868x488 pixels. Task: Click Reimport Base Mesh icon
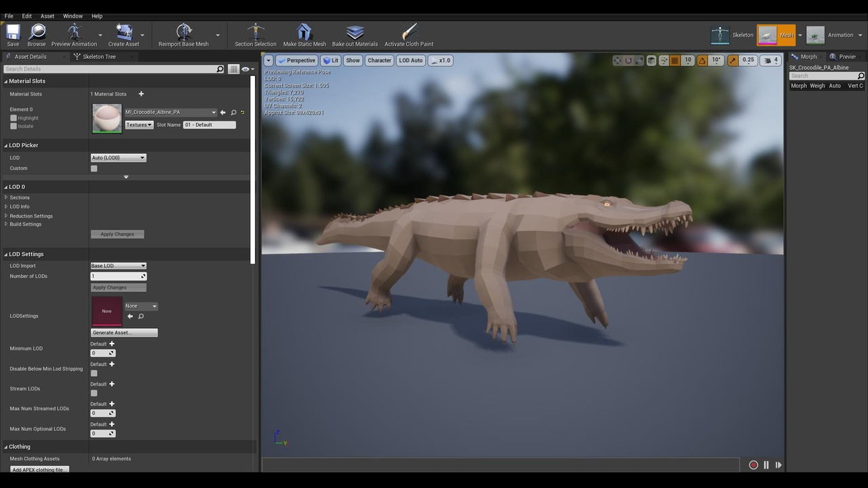[x=184, y=35]
